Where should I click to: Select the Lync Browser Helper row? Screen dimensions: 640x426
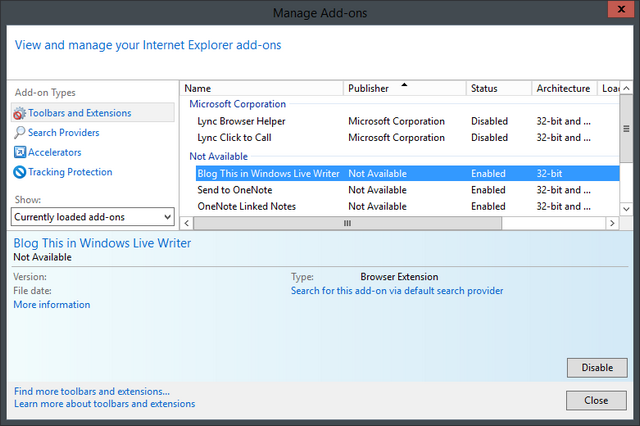[407, 121]
